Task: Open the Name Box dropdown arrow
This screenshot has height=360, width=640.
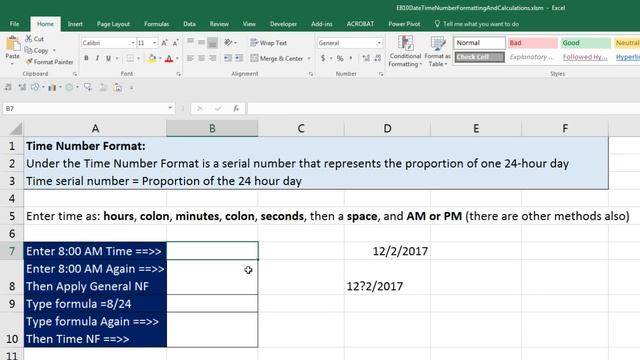Action: (170, 108)
